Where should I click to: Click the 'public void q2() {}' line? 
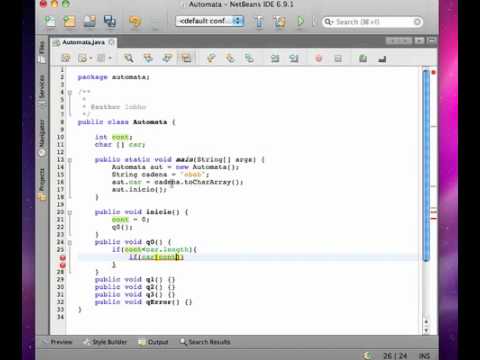click(x=135, y=287)
